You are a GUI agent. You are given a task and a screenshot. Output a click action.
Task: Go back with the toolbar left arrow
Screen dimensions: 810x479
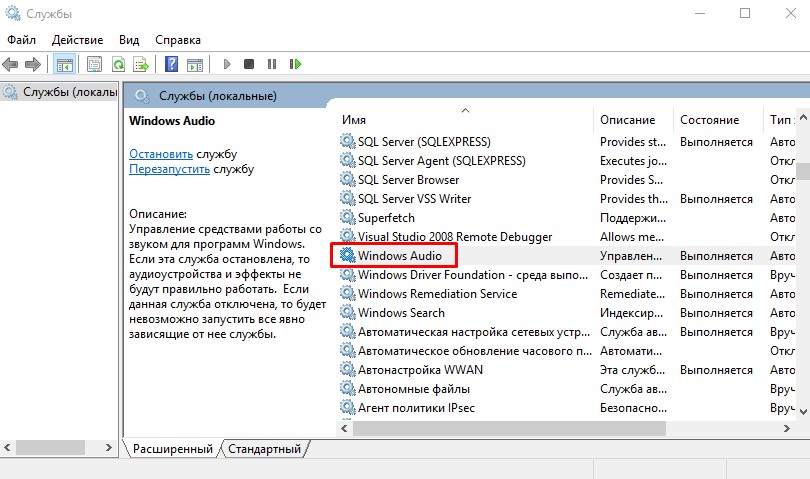click(10, 65)
